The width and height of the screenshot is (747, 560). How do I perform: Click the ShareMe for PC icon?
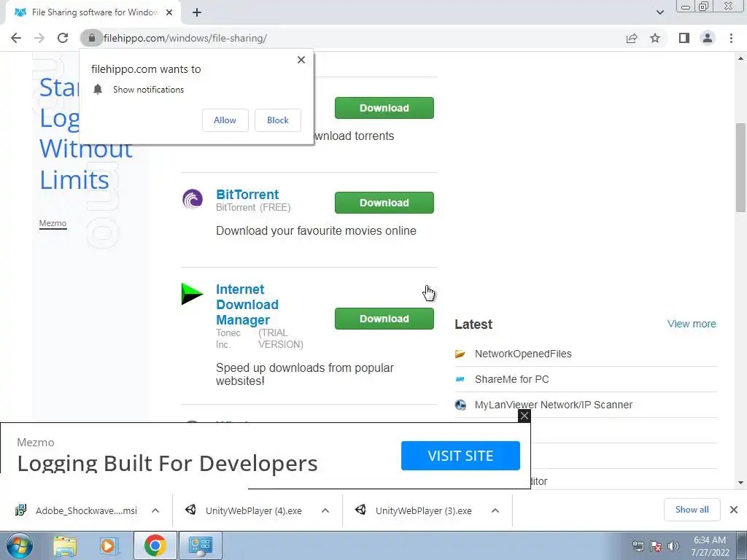click(x=460, y=379)
